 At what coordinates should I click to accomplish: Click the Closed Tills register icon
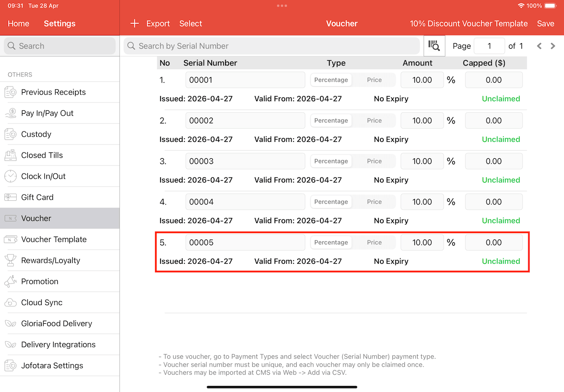pos(11,155)
